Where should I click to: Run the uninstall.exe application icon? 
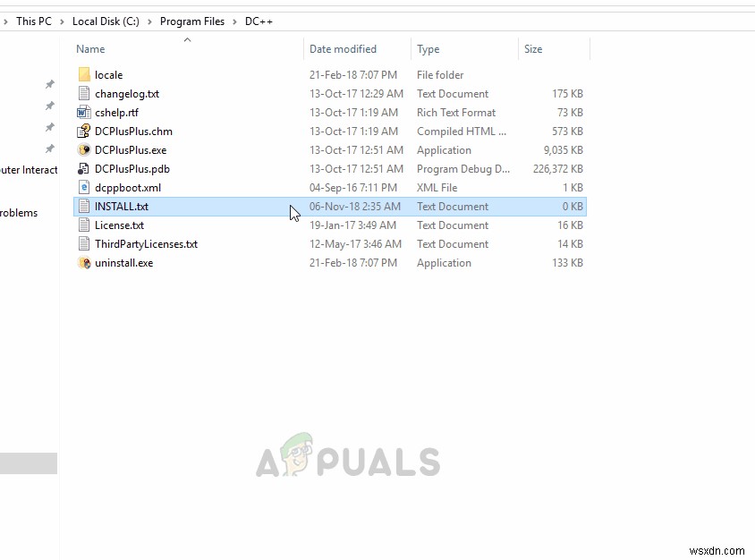[x=84, y=262]
